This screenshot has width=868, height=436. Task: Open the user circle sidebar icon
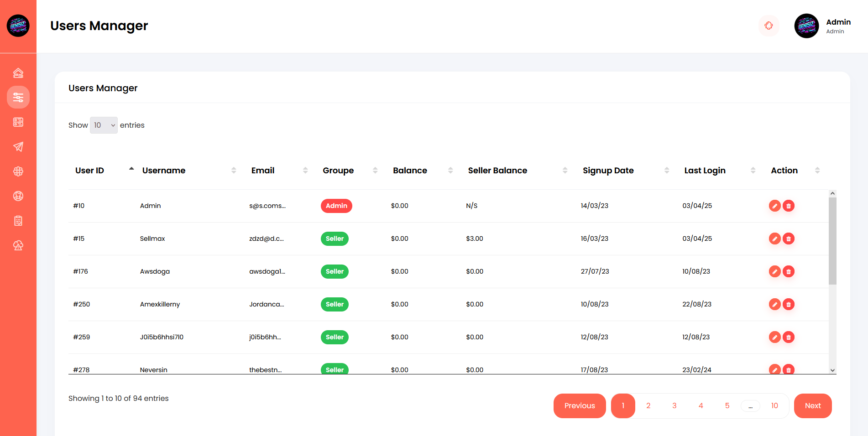tap(18, 196)
